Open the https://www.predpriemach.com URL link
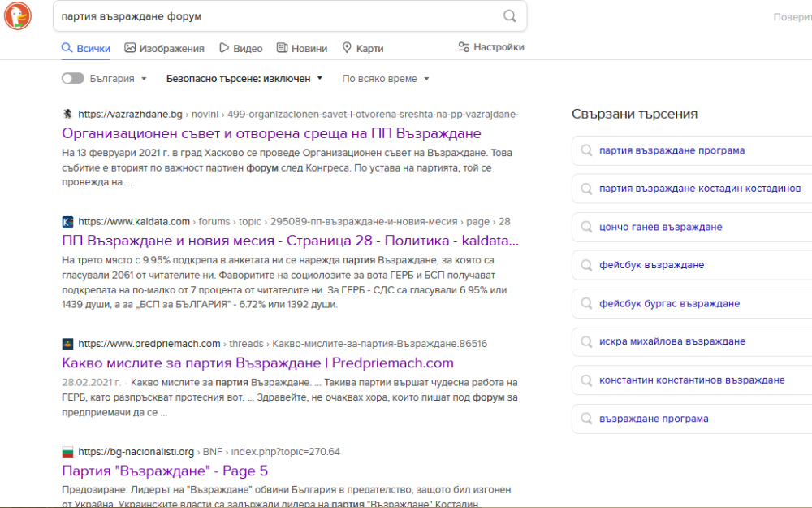The height and width of the screenshot is (508, 812). (149, 344)
